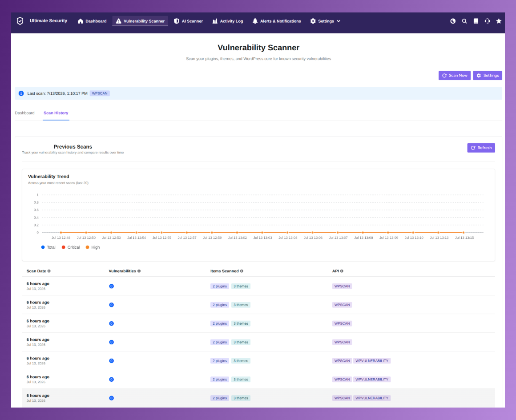Open support using the headset icon
The image size is (516, 420).
[488, 21]
